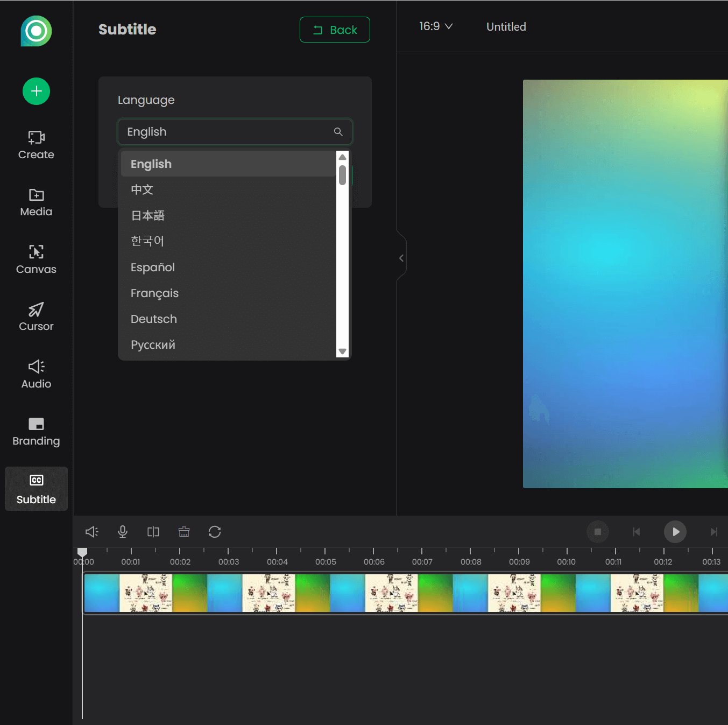The width and height of the screenshot is (728, 725).
Task: Toggle the green plus button in the sidebar
Action: [x=36, y=91]
